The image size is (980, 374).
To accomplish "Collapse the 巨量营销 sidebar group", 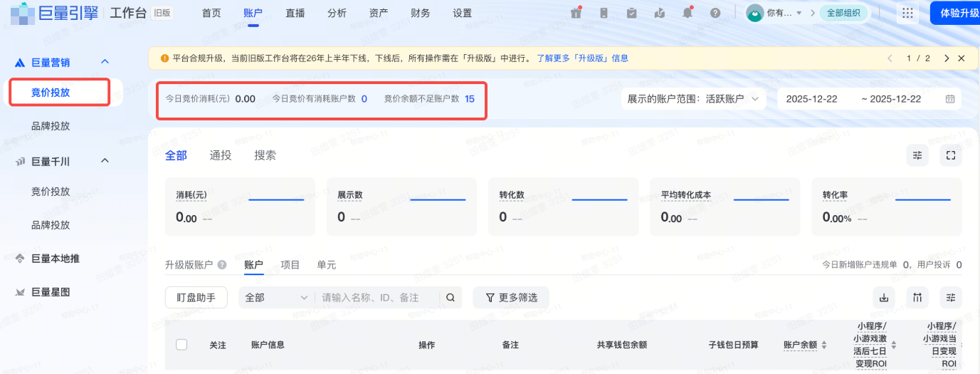I will point(105,62).
